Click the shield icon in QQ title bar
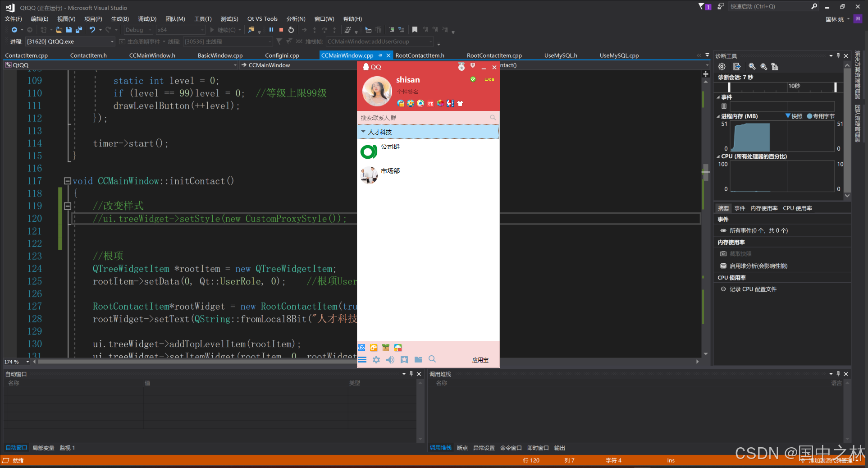 click(x=473, y=66)
